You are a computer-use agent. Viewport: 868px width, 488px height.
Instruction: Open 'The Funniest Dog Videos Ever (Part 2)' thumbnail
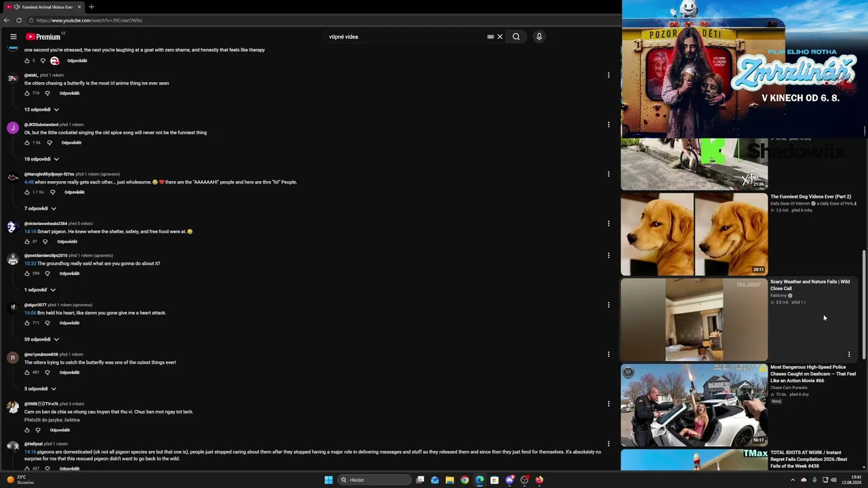(694, 234)
